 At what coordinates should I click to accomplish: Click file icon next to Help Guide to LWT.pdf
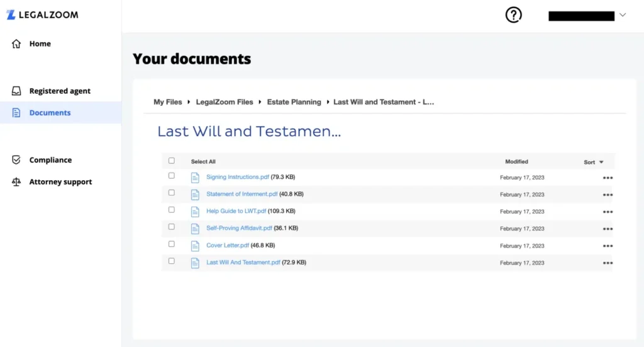click(195, 212)
